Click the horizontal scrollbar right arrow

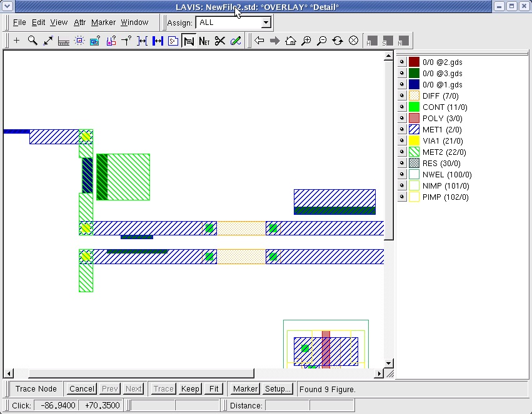(379, 373)
